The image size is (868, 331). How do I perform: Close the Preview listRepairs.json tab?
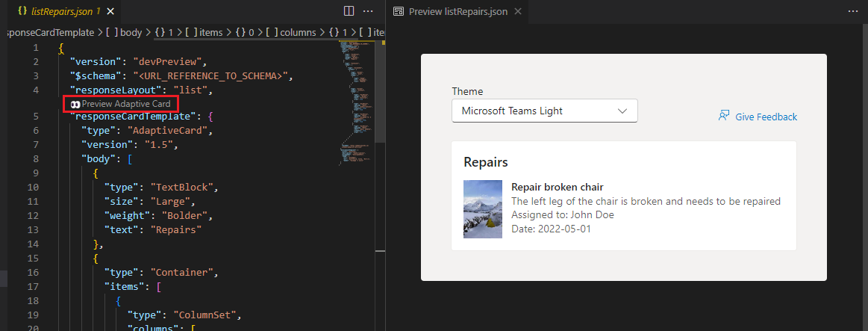[x=516, y=12]
